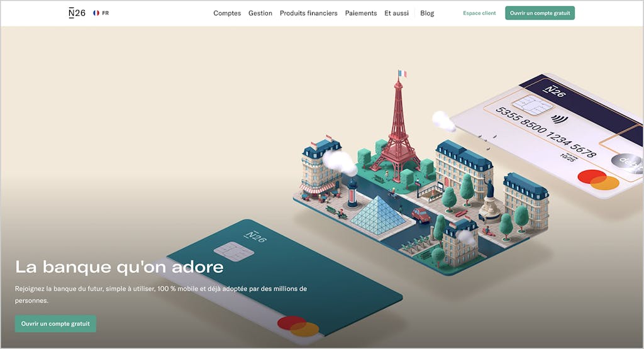Screen dimensions: 644x349
Task: Open the Espace client link
Action: tap(479, 13)
